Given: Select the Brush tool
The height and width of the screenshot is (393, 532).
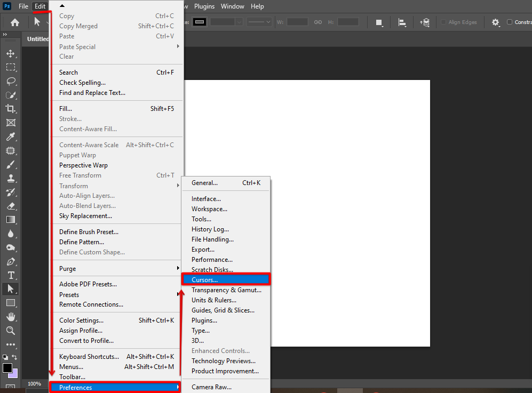Looking at the screenshot, I should (11, 164).
